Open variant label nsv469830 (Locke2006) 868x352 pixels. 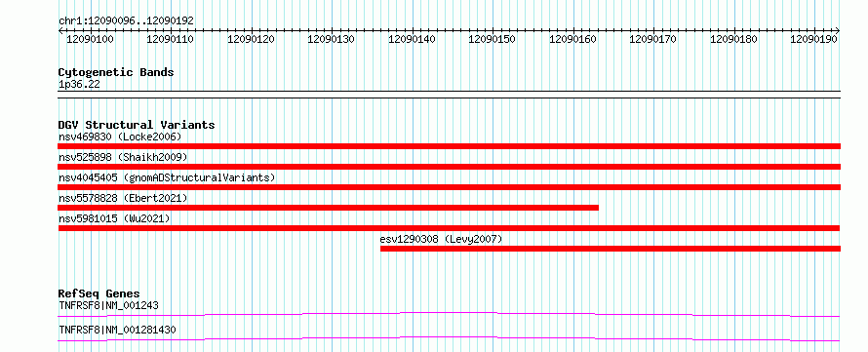click(120, 137)
